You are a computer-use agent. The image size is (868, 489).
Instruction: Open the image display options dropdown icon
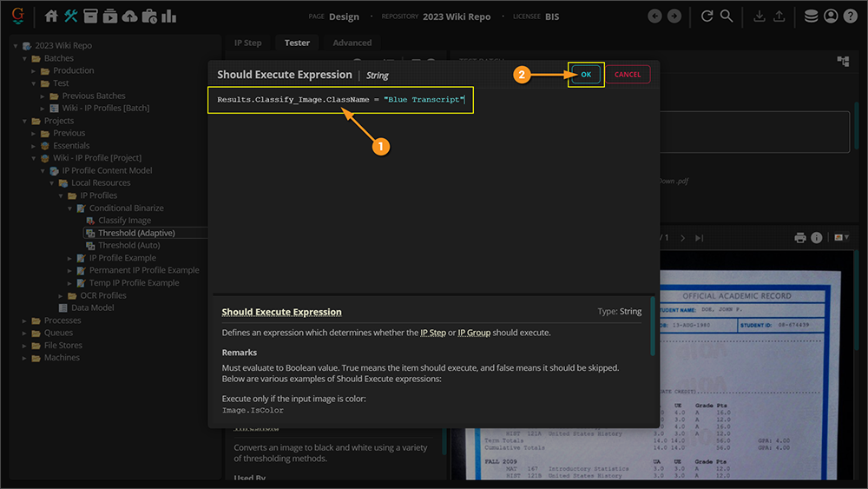(841, 238)
